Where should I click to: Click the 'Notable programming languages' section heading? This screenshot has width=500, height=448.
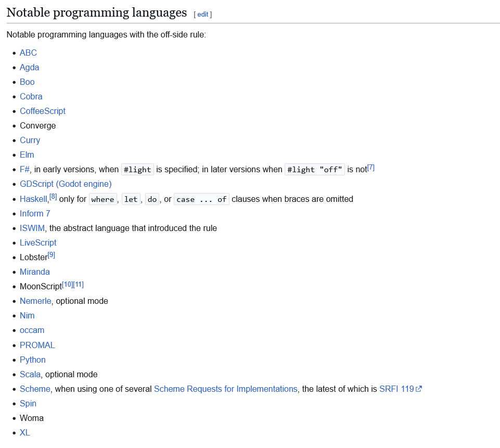97,13
